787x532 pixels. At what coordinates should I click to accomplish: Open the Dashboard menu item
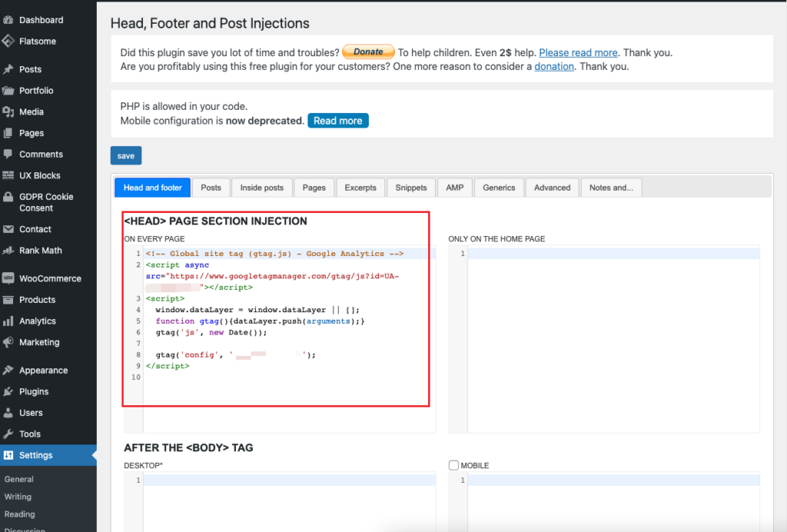[x=48, y=20]
